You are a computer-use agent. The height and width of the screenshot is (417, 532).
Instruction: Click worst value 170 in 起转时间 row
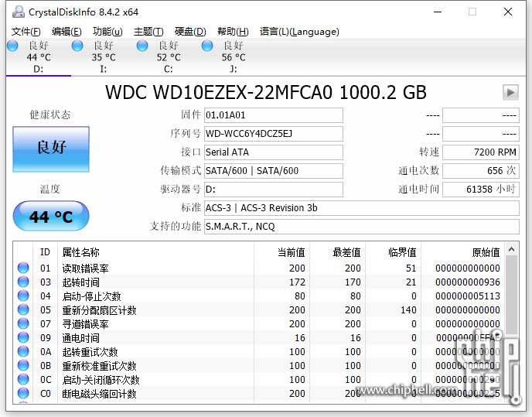point(353,282)
